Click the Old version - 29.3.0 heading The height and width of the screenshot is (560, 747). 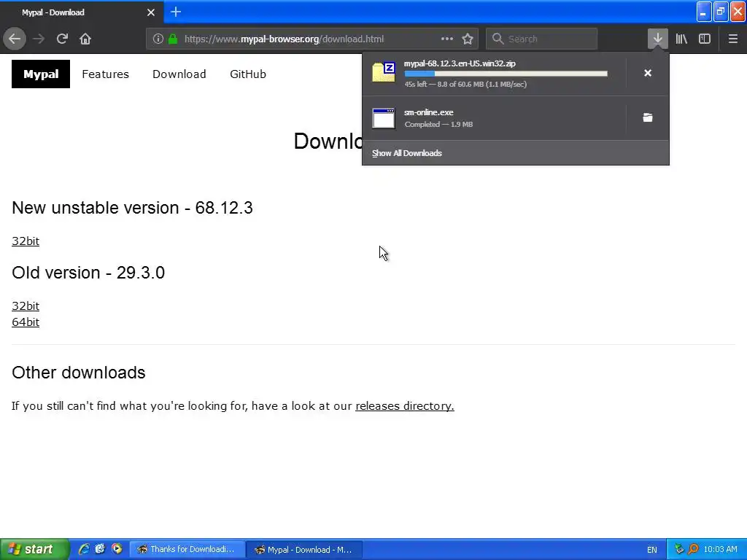(88, 273)
